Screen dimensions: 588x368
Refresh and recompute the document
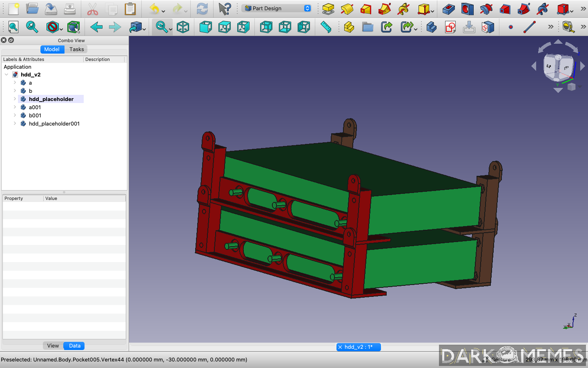[202, 9]
